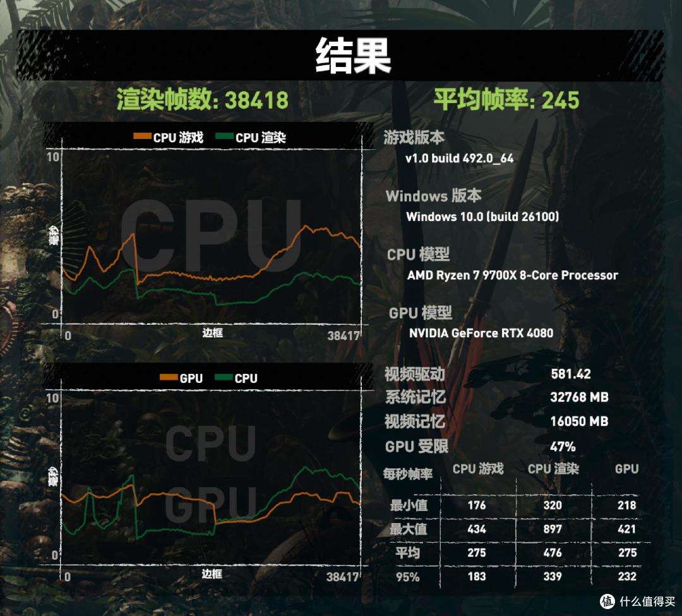Click the green CPU 渲染 legend swatch
The image size is (682, 616).
click(x=224, y=136)
